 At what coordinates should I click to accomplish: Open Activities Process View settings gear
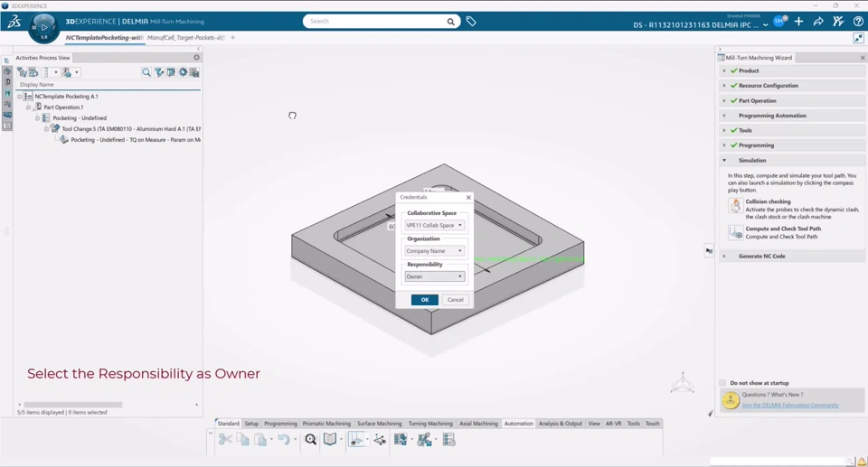196,58
